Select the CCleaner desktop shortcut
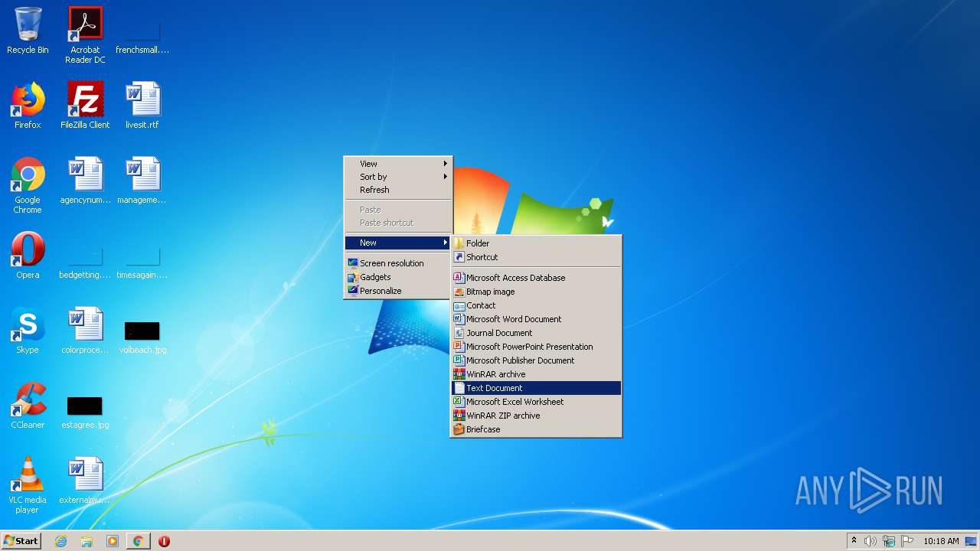This screenshot has width=980, height=551. click(28, 406)
